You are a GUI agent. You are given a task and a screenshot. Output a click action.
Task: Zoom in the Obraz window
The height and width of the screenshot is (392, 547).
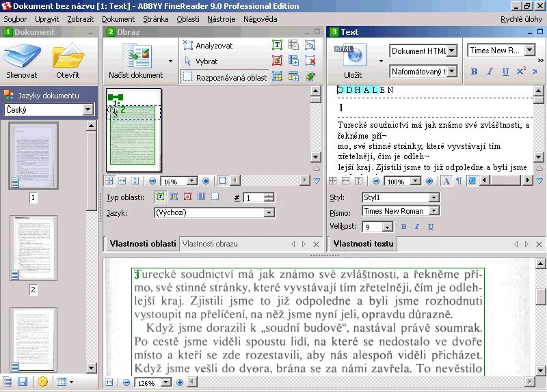pyautogui.click(x=206, y=181)
